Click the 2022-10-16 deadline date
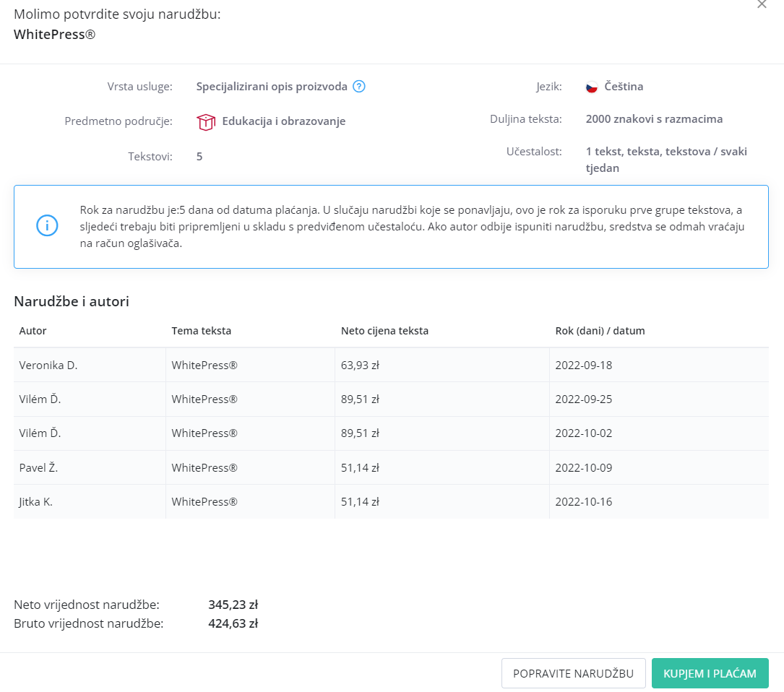The image size is (784, 692). (x=584, y=502)
